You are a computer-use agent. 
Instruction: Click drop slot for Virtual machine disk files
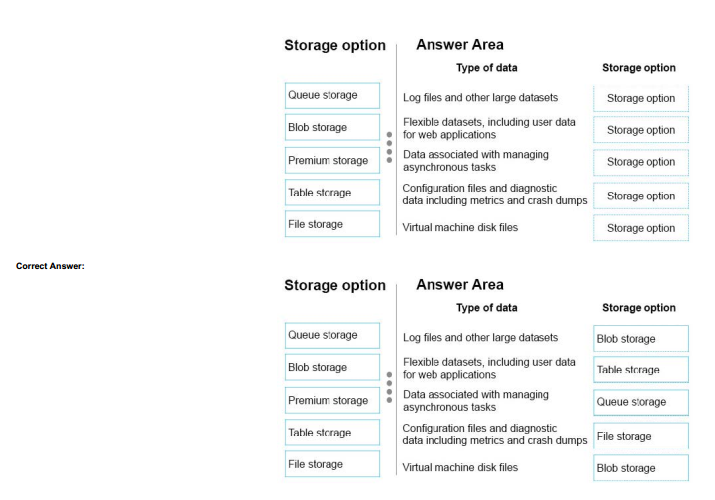[x=641, y=228]
